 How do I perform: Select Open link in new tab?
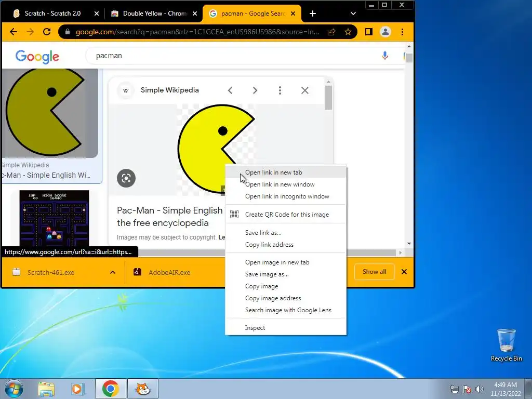(x=286, y=172)
